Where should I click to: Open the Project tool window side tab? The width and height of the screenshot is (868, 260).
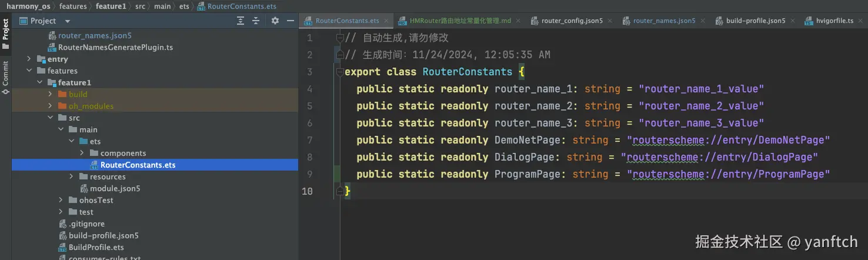pyautogui.click(x=5, y=34)
